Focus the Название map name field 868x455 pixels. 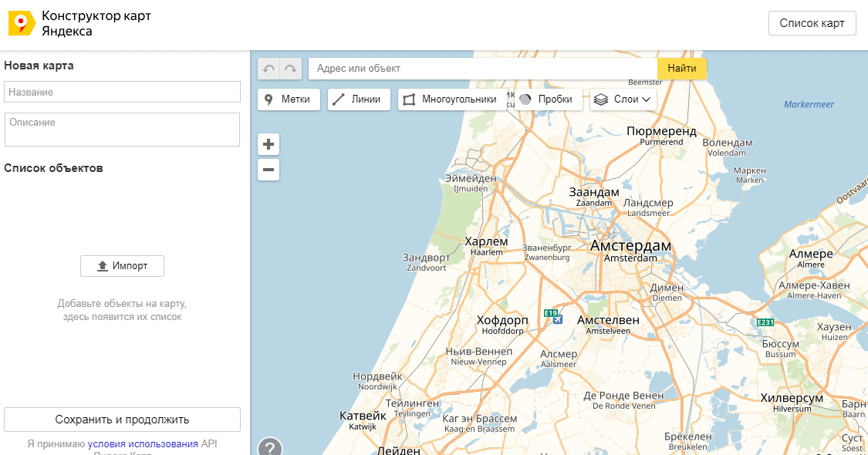point(122,92)
